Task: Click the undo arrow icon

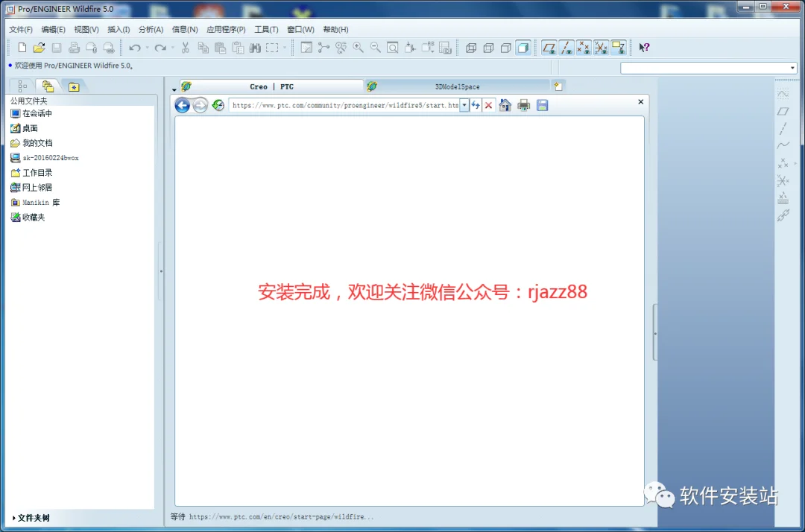Action: 134,48
